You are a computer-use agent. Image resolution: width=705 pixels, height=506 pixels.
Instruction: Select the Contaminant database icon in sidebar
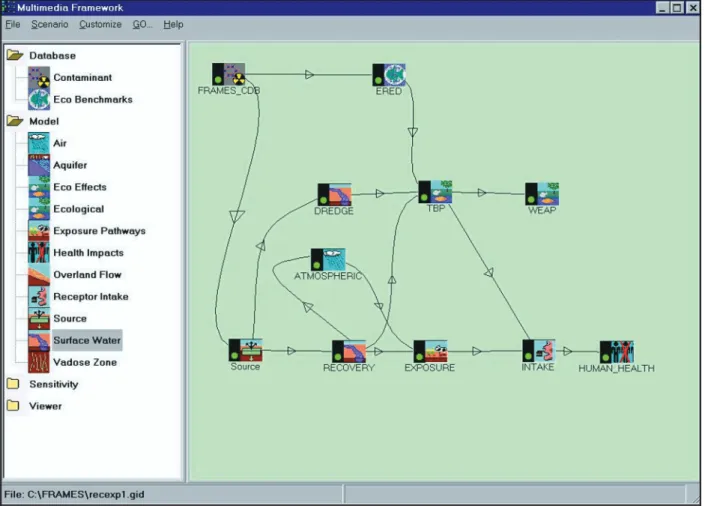(x=39, y=77)
